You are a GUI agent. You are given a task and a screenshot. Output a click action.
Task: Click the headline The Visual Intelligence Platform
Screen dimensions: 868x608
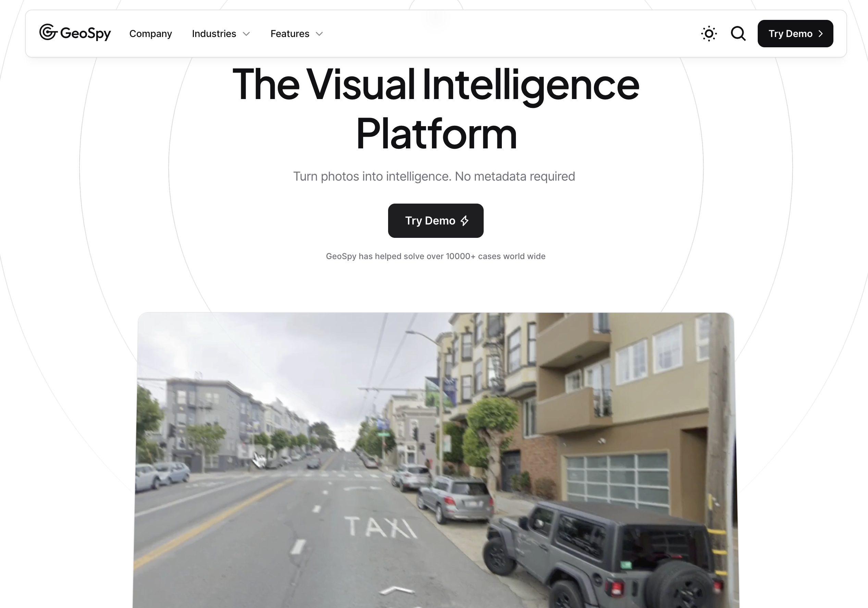pos(435,108)
